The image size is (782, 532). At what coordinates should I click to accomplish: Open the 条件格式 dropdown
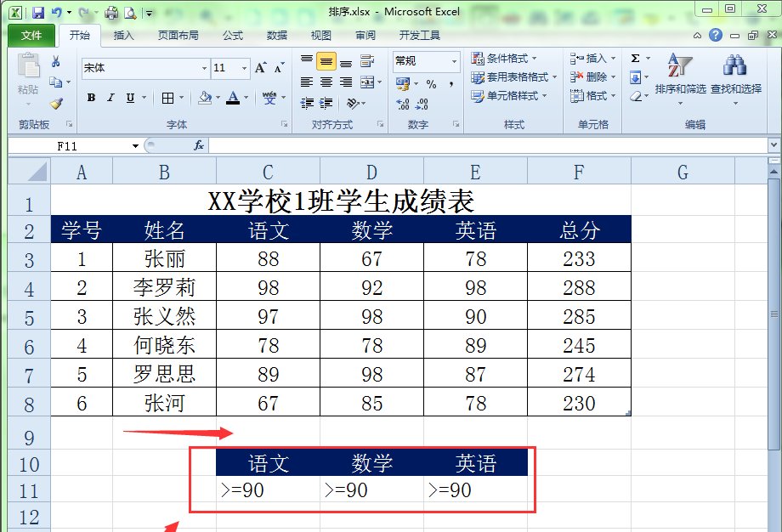pyautogui.click(x=504, y=59)
